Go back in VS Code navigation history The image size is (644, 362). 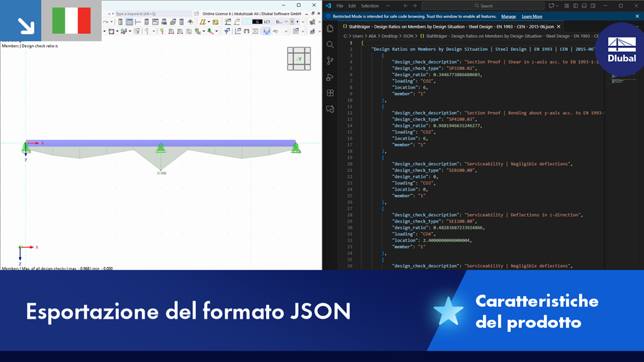(x=406, y=6)
